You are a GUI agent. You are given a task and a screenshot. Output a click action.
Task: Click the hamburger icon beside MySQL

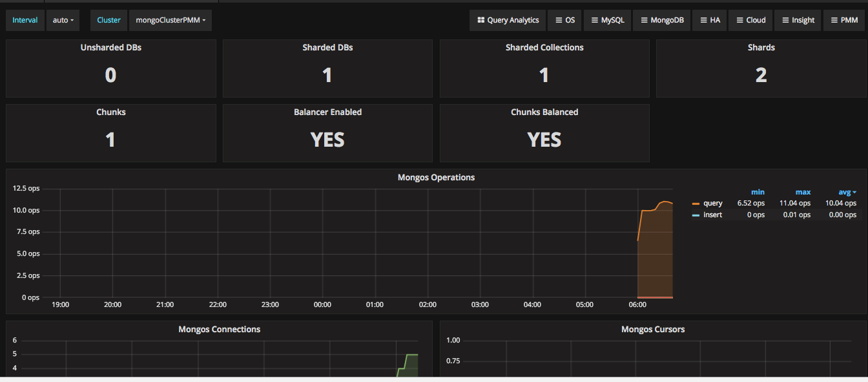(595, 20)
